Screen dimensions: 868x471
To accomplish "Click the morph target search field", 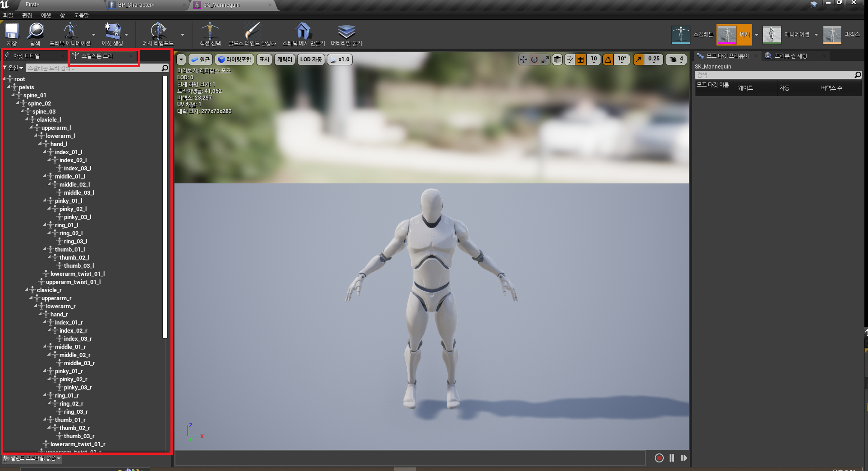I will (x=774, y=75).
